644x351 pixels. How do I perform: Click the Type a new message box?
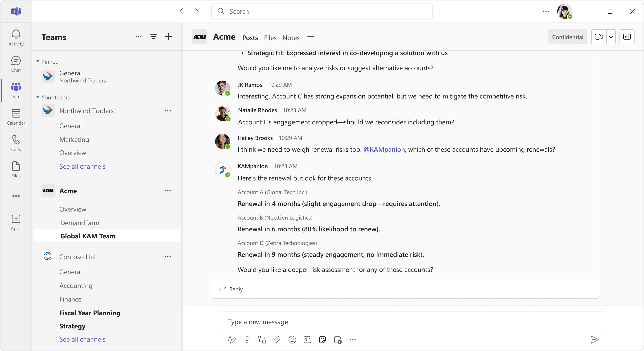tap(413, 322)
